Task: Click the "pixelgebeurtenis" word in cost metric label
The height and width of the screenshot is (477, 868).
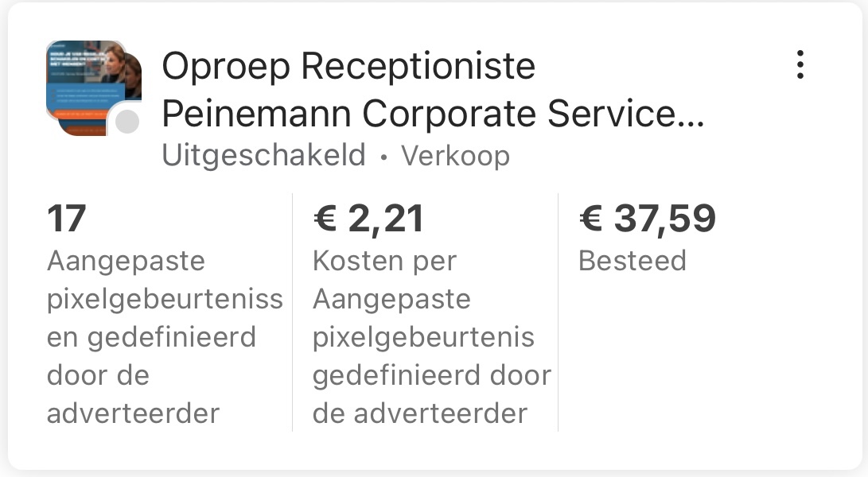Action: [423, 337]
